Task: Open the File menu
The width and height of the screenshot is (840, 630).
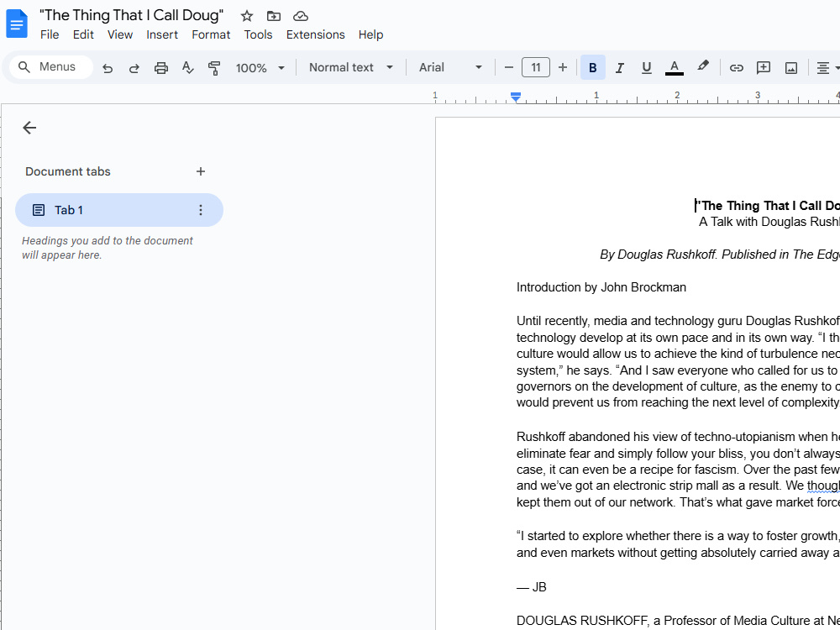Action: click(x=50, y=34)
